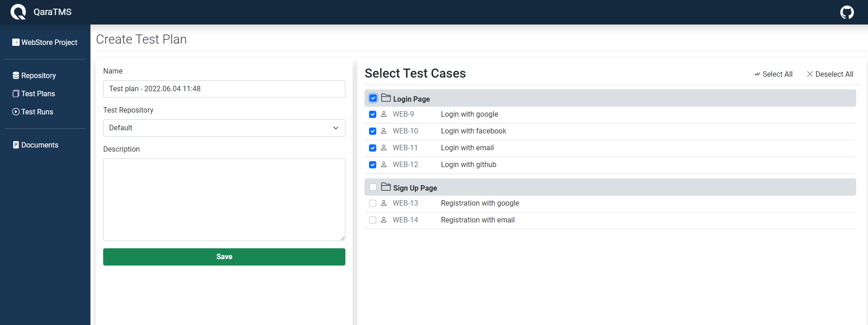Enable the Sign Up Page folder checkbox
Image resolution: width=868 pixels, height=325 pixels.
pos(373,187)
